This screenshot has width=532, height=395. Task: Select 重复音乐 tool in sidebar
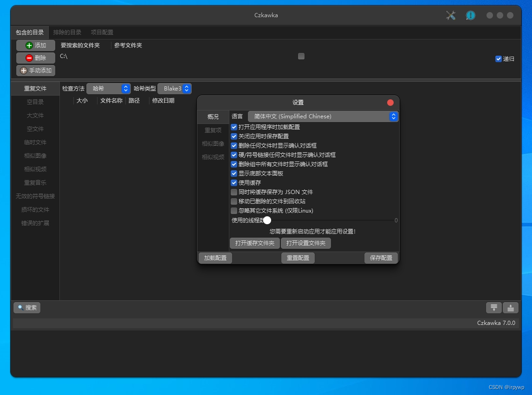click(35, 183)
